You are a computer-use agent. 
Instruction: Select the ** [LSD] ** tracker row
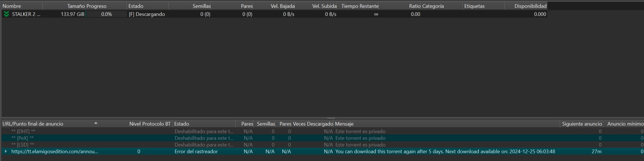(x=23, y=145)
